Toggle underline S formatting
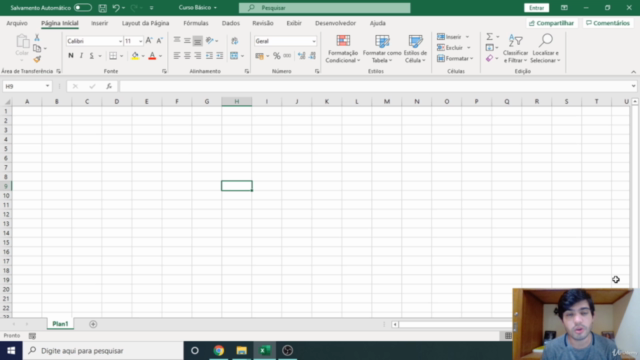Viewport: 640px width, 360px height. [x=91, y=56]
